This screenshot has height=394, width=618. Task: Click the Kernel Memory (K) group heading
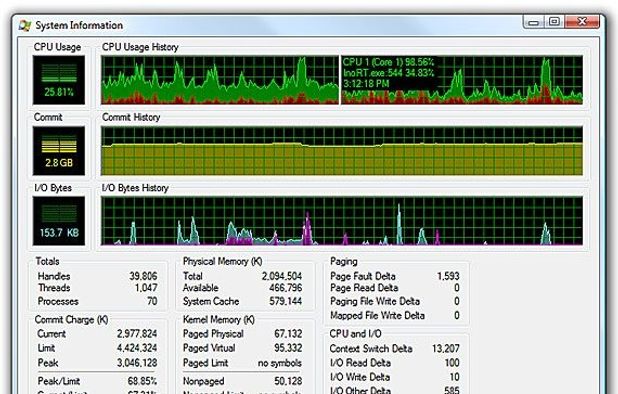219,320
